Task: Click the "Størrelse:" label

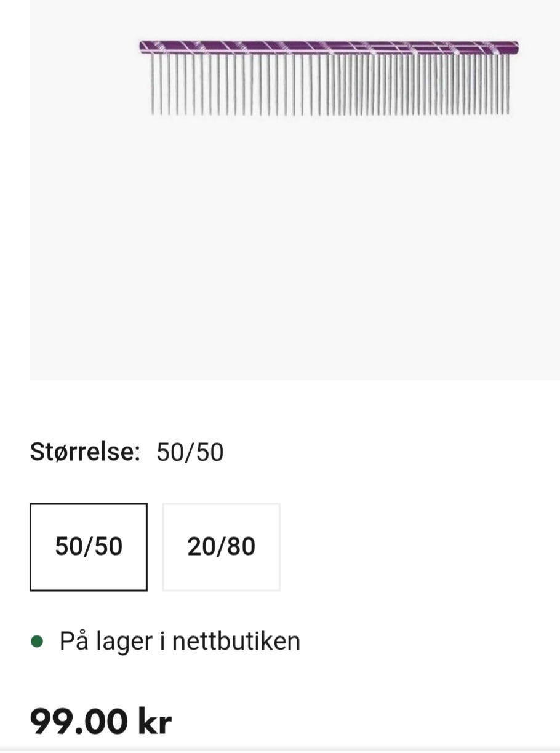Action: [85, 452]
